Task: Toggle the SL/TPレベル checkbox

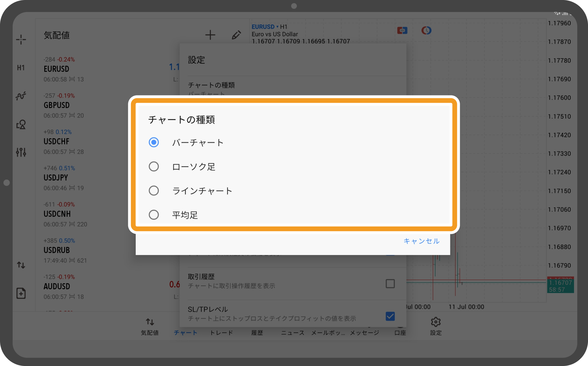Action: 390,316
